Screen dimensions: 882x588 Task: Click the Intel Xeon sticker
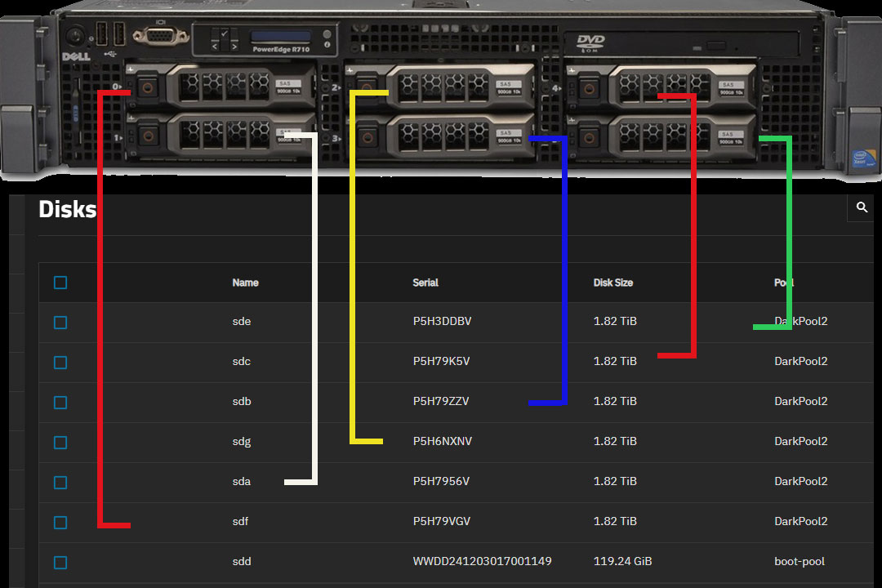[863, 158]
